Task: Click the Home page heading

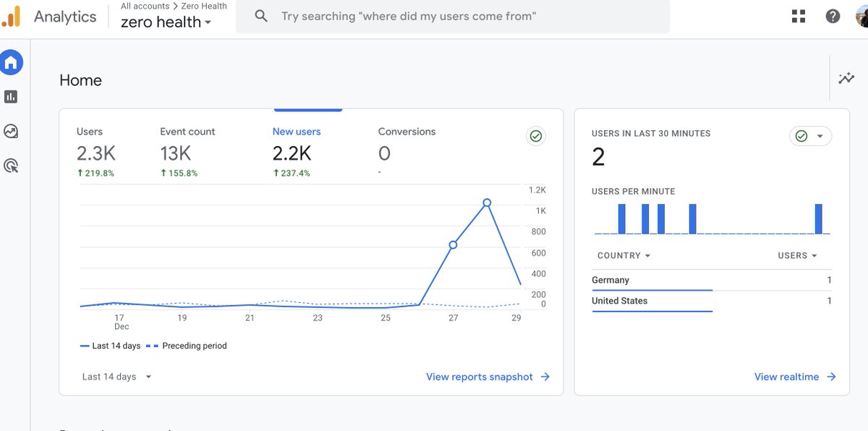Action: pos(80,80)
